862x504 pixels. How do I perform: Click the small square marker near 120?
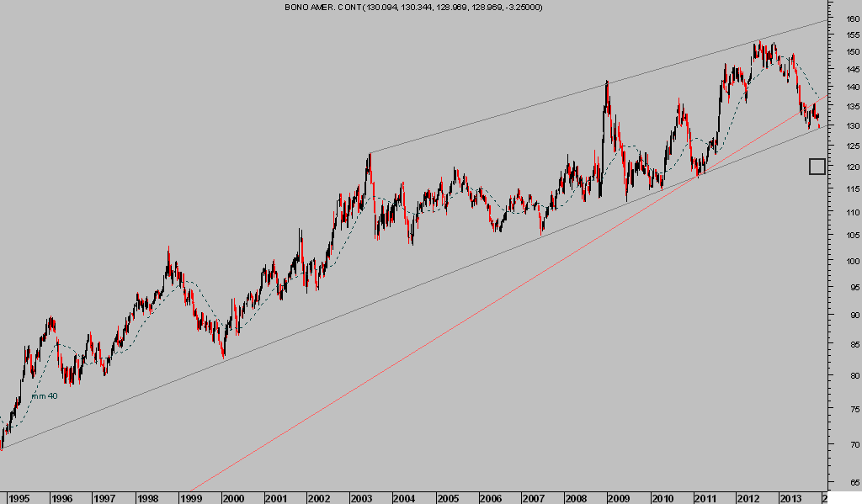[817, 167]
